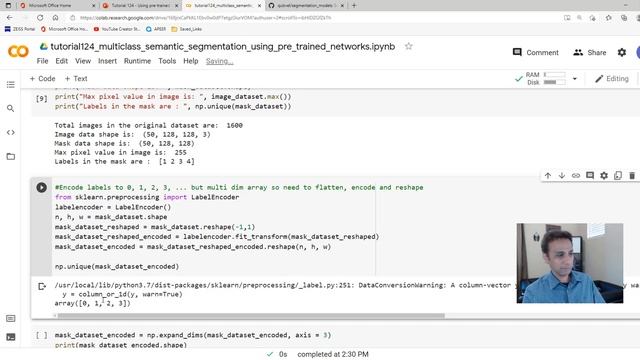Click the Saving... status link
Viewport: 640px width, 360px height.
220,61
